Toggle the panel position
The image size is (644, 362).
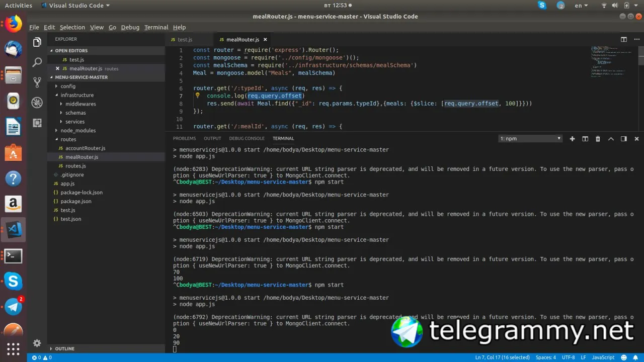pyautogui.click(x=623, y=139)
